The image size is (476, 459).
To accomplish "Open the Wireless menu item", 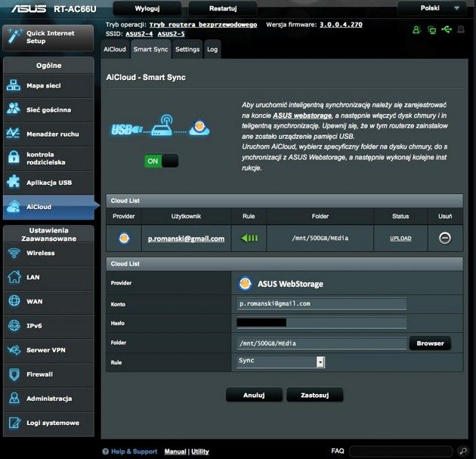I will coord(48,253).
